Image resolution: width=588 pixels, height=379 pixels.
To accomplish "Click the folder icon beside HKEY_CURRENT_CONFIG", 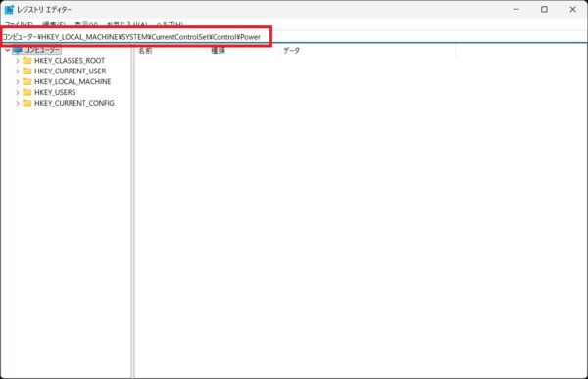I will pyautogui.click(x=27, y=103).
